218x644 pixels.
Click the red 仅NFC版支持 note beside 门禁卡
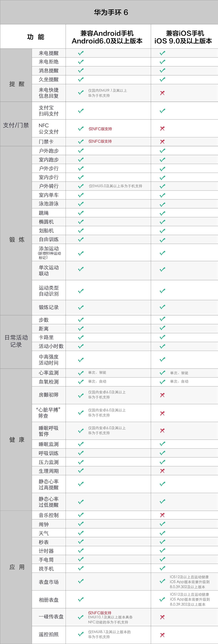click(x=100, y=141)
